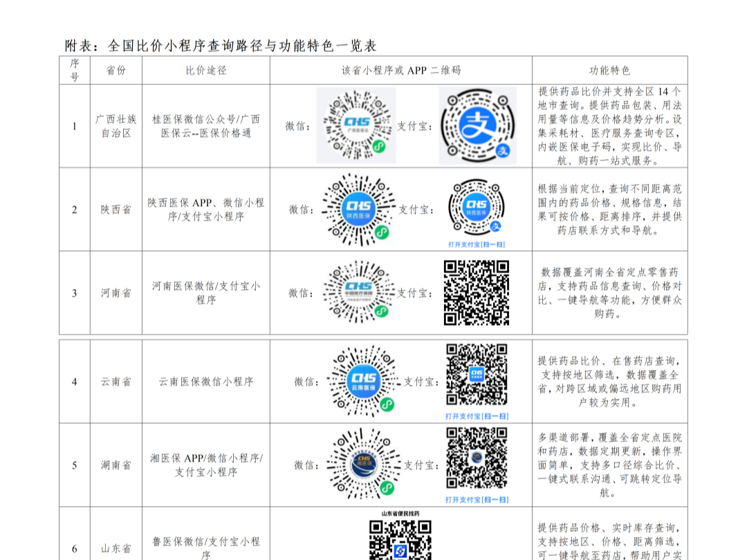Click sequence number 4 cell
Screen dimensions: 747x560
tap(74, 382)
